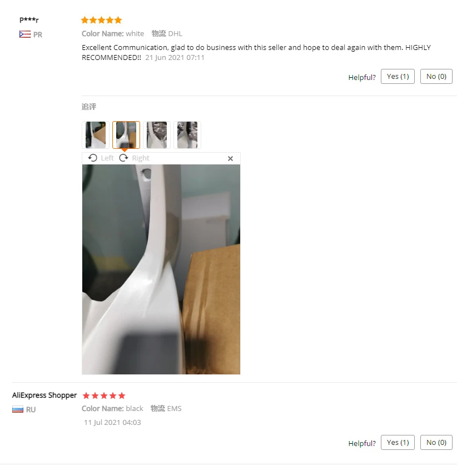Click the orange five-star rating of p***r
The height and width of the screenshot is (476, 457).
pyautogui.click(x=102, y=21)
